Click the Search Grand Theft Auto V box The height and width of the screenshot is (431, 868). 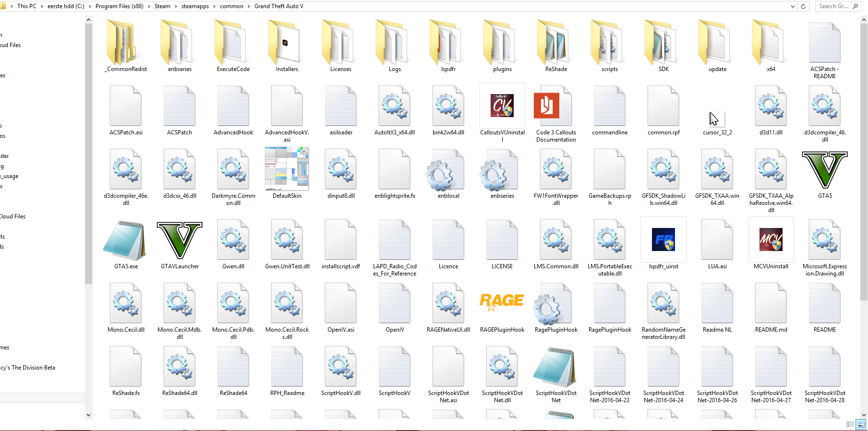[840, 6]
